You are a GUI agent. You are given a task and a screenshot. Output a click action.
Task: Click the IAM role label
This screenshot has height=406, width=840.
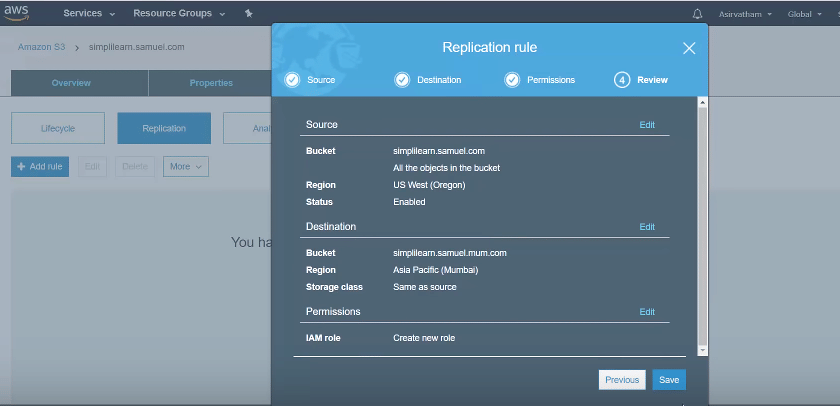click(323, 338)
